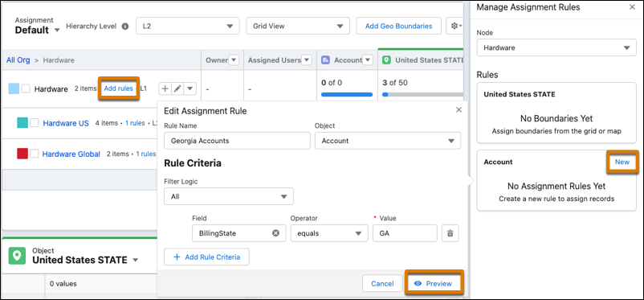Click the Preview button
This screenshot has height=300, width=644.
(434, 284)
